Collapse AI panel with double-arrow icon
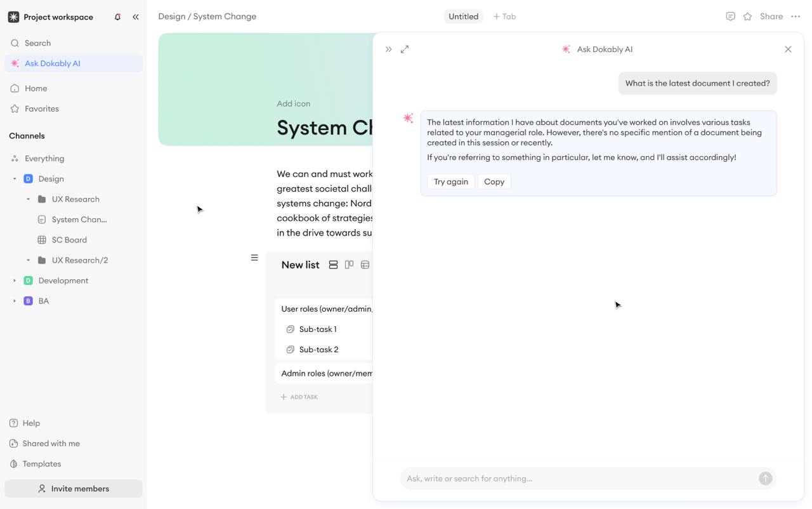This screenshot has height=509, width=812. coord(388,49)
